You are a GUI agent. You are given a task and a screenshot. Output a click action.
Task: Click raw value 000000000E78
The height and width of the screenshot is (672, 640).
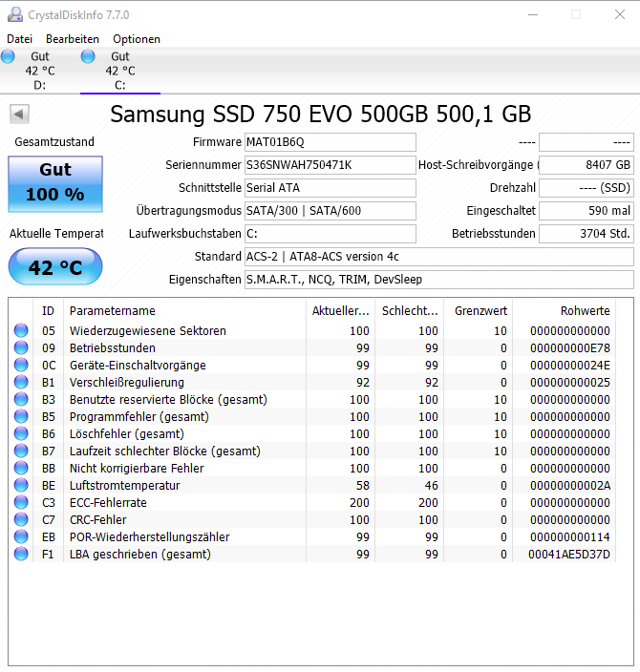[569, 348]
